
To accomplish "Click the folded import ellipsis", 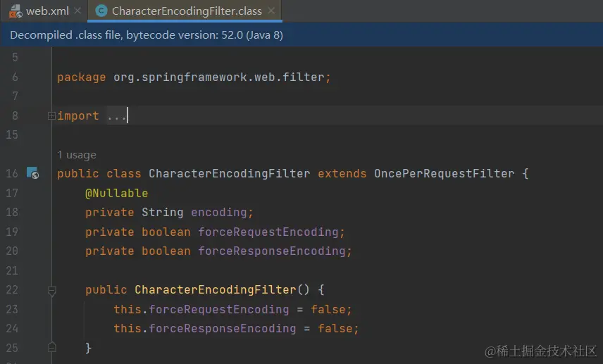I will point(116,116).
